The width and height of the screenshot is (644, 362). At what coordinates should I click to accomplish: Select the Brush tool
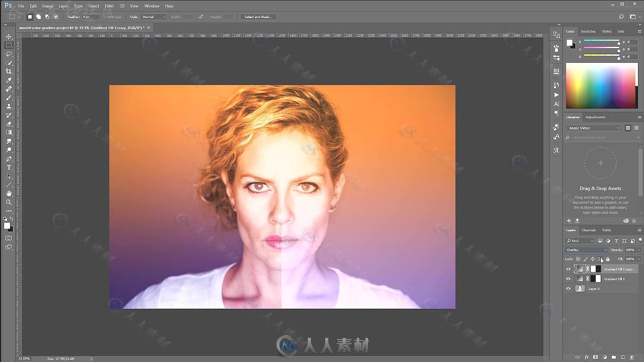pyautogui.click(x=9, y=98)
